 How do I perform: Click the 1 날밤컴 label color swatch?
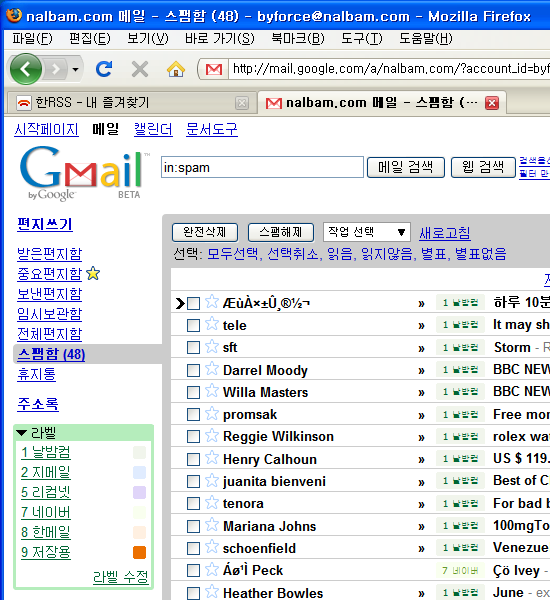point(139,452)
